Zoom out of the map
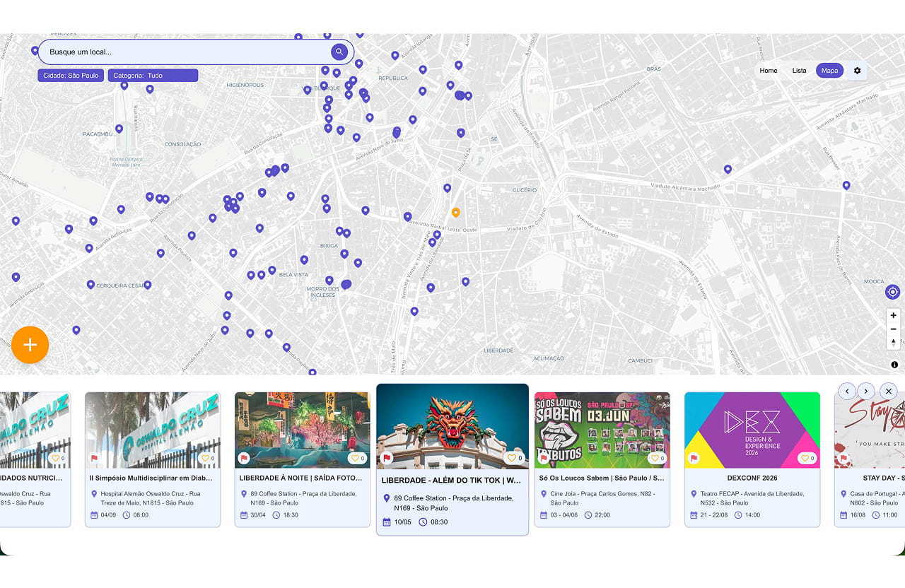The width and height of the screenshot is (905, 588). 894,329
